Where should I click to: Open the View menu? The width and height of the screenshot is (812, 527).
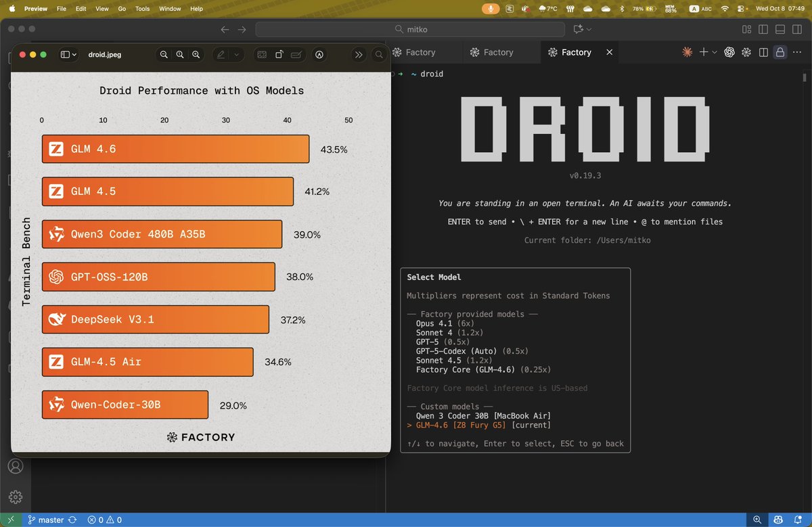[x=102, y=9]
